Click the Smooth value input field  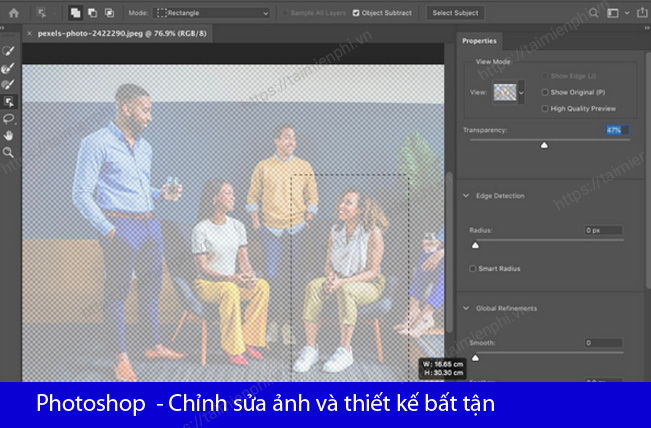point(603,343)
